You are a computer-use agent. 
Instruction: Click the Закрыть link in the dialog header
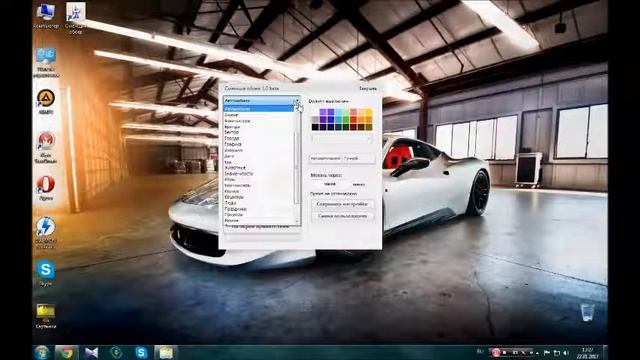[x=368, y=88]
